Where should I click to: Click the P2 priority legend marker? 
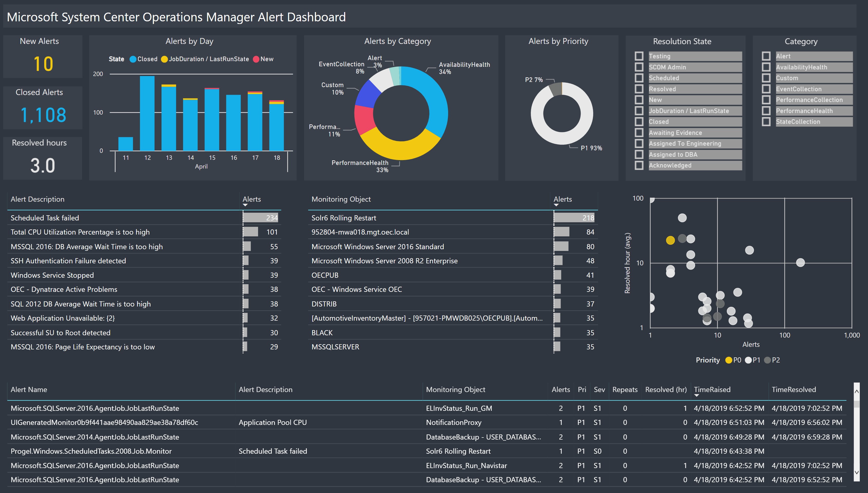click(768, 360)
